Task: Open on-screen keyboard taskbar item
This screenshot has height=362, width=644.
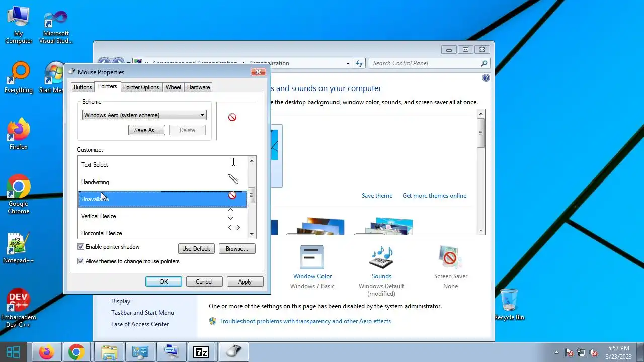Action: (171, 352)
